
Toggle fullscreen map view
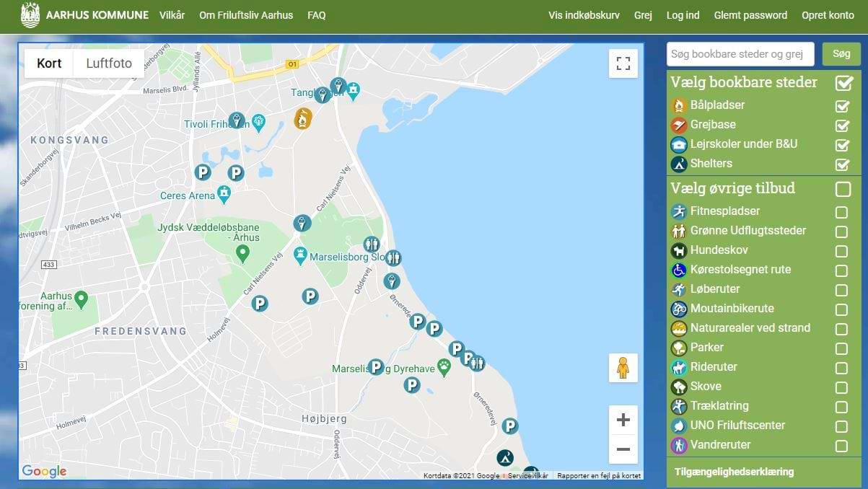click(623, 63)
